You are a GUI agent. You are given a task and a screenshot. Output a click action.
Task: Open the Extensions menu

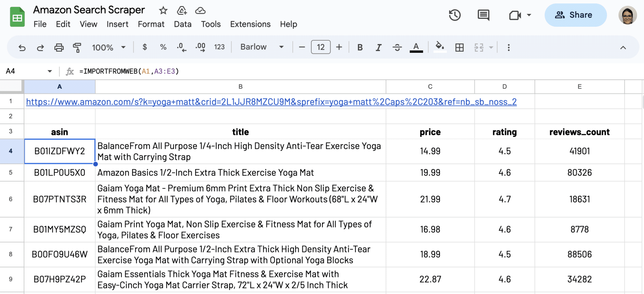[x=250, y=24]
